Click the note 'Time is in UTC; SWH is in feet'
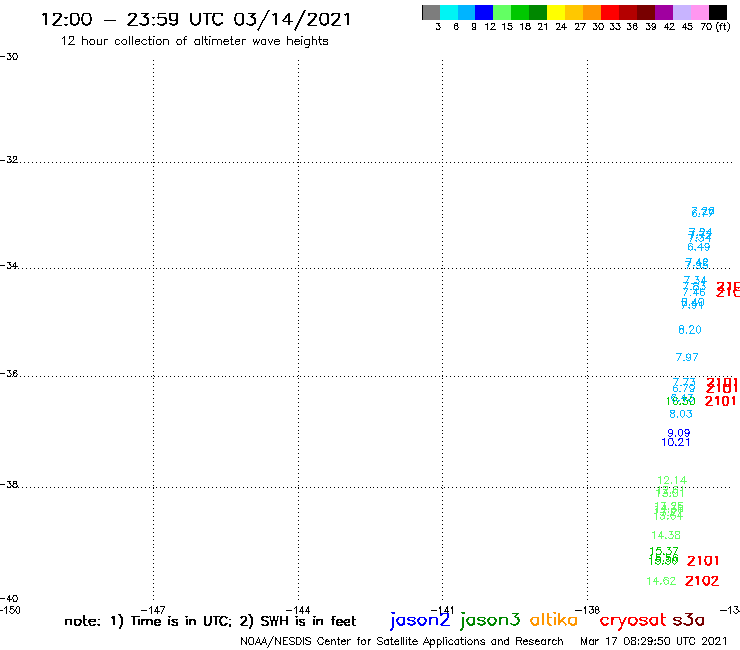Viewport: 740px width, 650px height. point(210,621)
